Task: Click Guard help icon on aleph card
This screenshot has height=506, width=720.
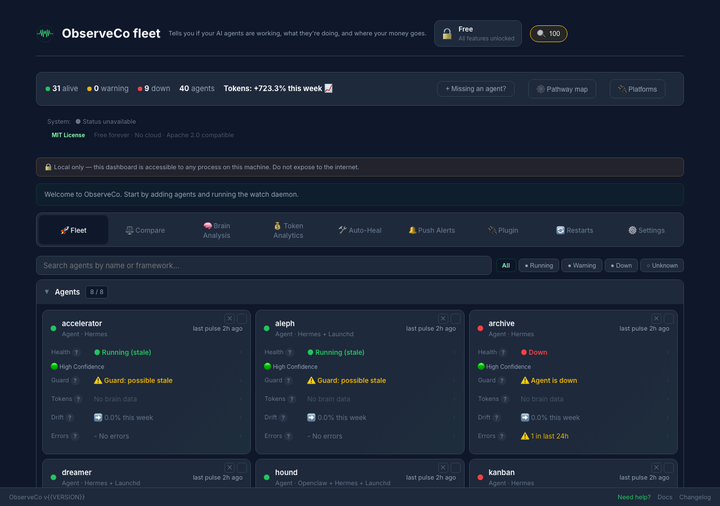Action: (288, 380)
